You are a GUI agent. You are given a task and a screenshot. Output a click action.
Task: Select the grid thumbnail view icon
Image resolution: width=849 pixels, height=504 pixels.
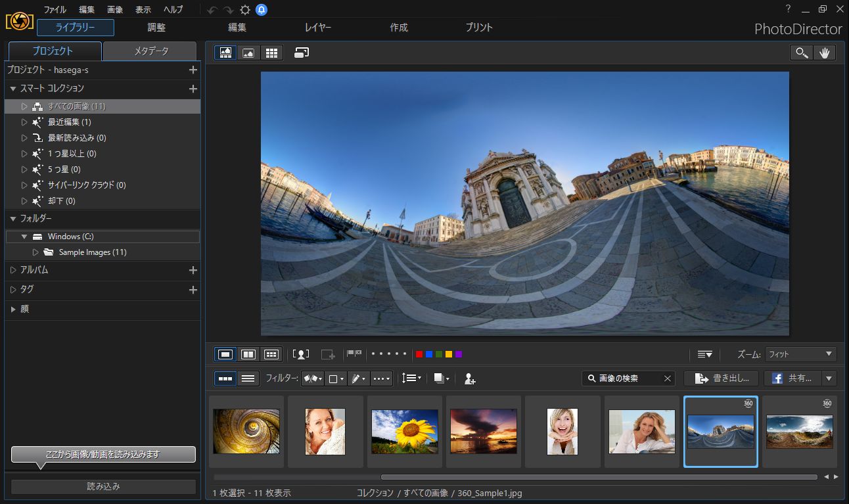click(271, 52)
